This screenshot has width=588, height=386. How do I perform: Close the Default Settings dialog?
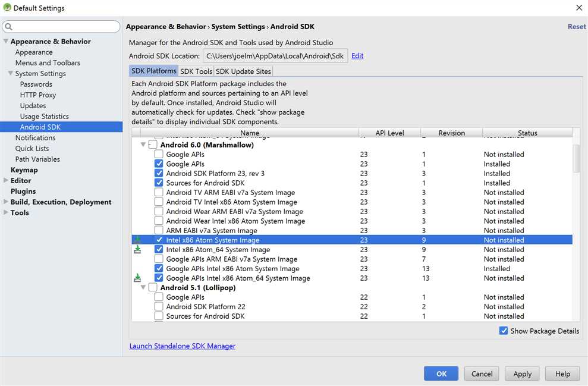point(579,8)
